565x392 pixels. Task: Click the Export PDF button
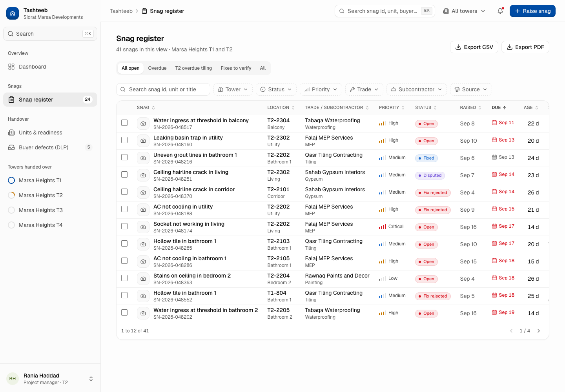525,47
